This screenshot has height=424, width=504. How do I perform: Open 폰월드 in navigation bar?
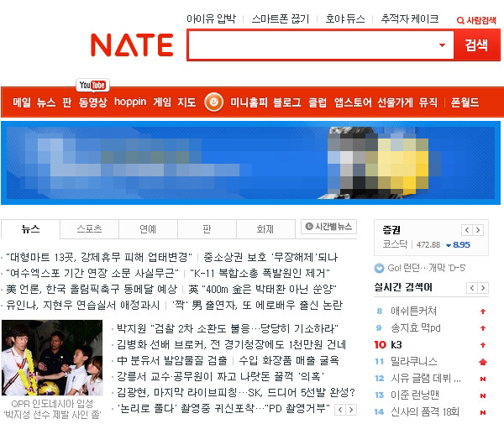465,102
